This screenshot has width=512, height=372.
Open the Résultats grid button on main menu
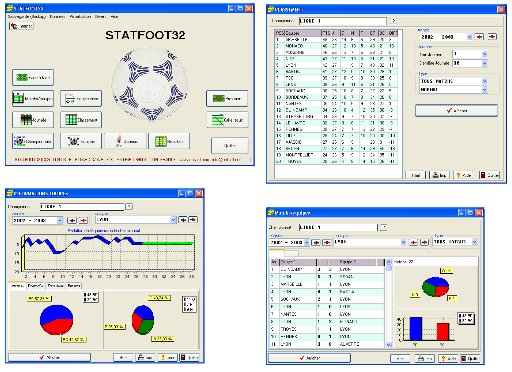click(169, 141)
